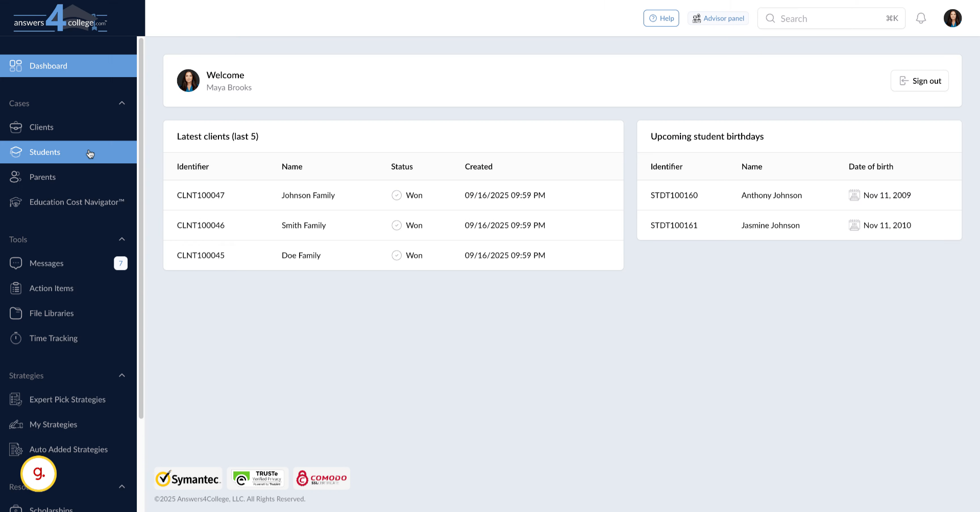
Task: Click the Time Tracking stopwatch icon
Action: click(x=16, y=338)
